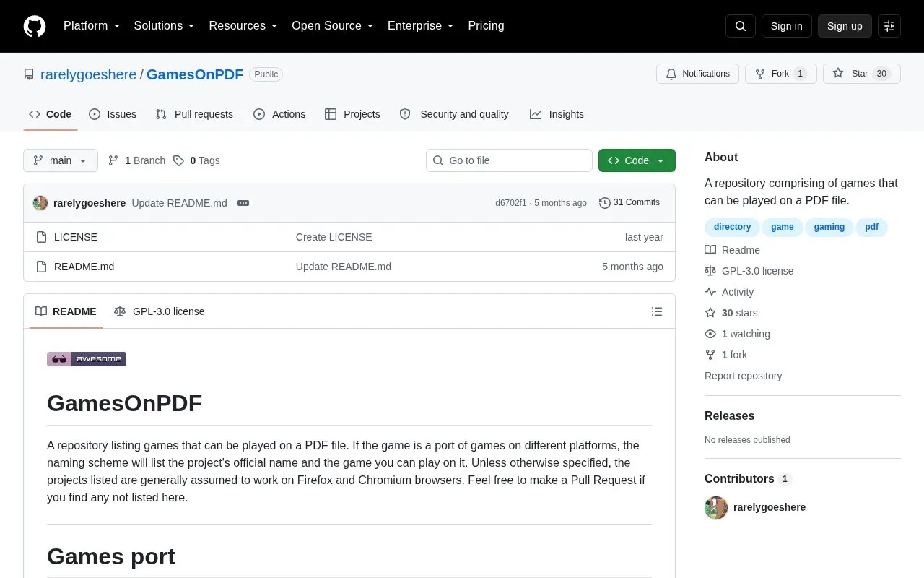Screen dimensions: 924x578
Task: Switch to the Insights tab
Action: tap(557, 114)
